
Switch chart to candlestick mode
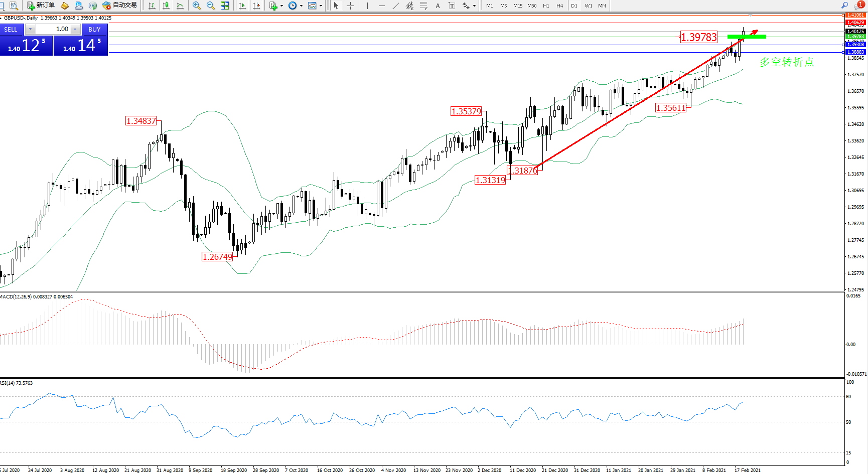tap(166, 6)
